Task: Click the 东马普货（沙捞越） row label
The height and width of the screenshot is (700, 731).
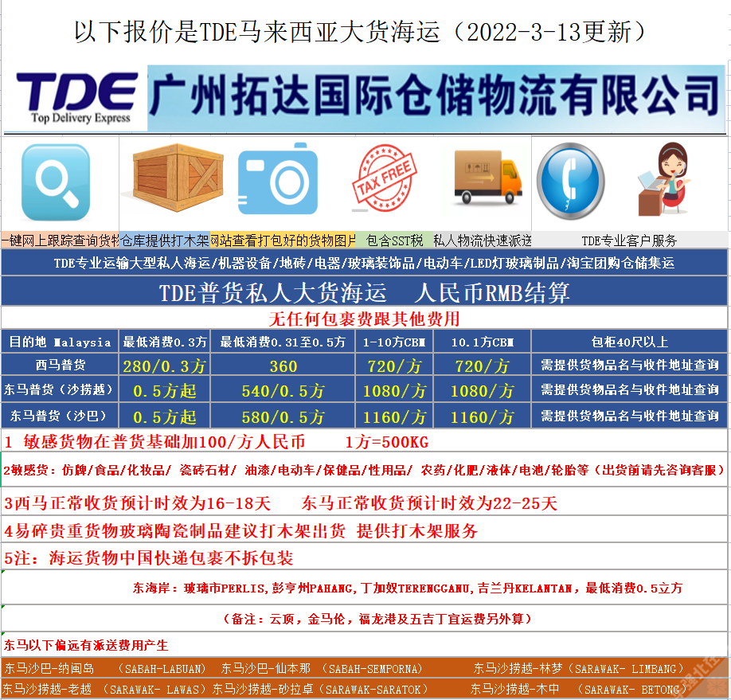Action: [x=61, y=389]
